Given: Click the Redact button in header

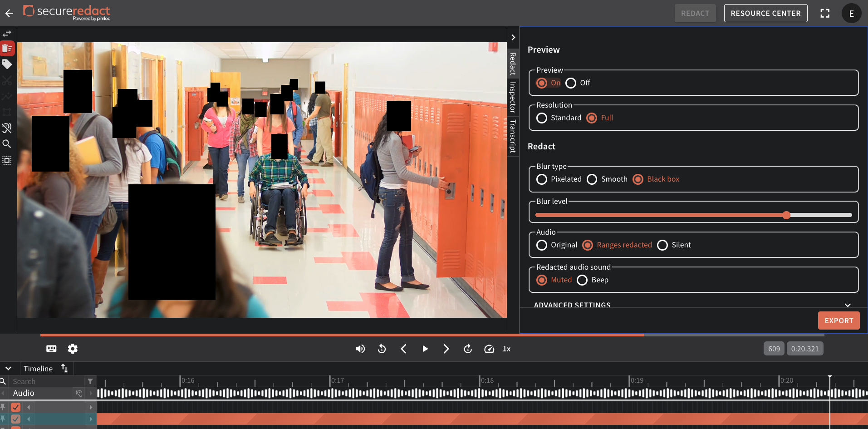Looking at the screenshot, I should (695, 13).
